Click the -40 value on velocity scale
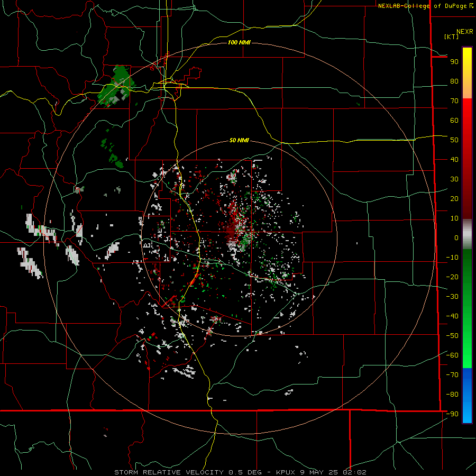This screenshot has height=476, width=476. (x=452, y=316)
